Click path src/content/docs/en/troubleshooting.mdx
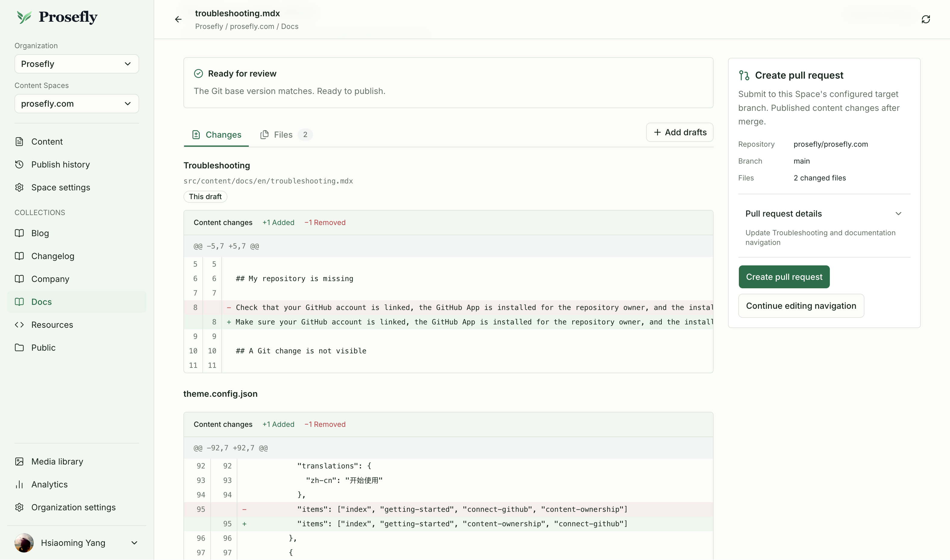The image size is (950, 560). pyautogui.click(x=268, y=181)
